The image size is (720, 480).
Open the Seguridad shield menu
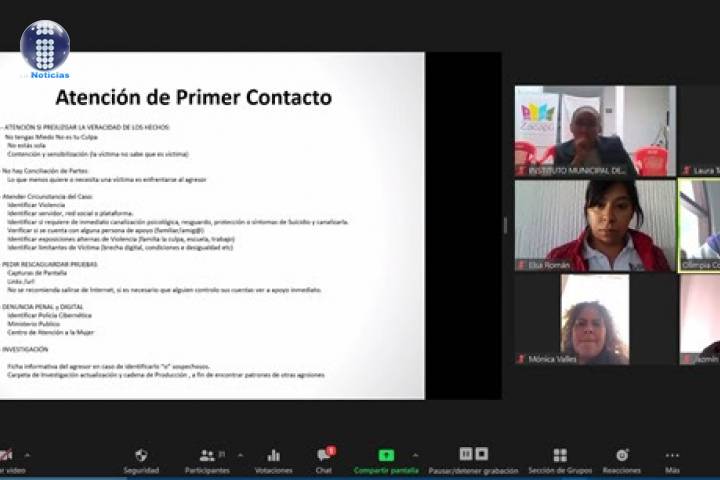141,456
